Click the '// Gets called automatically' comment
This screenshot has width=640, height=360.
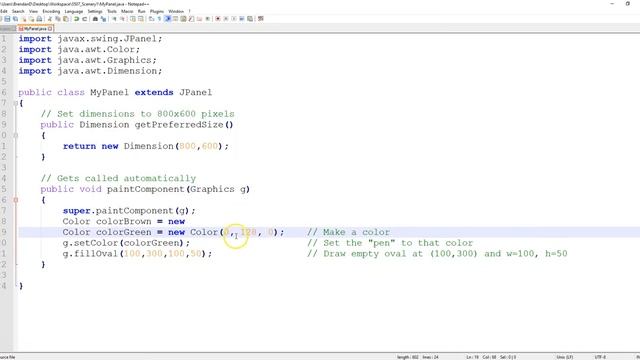point(118,178)
